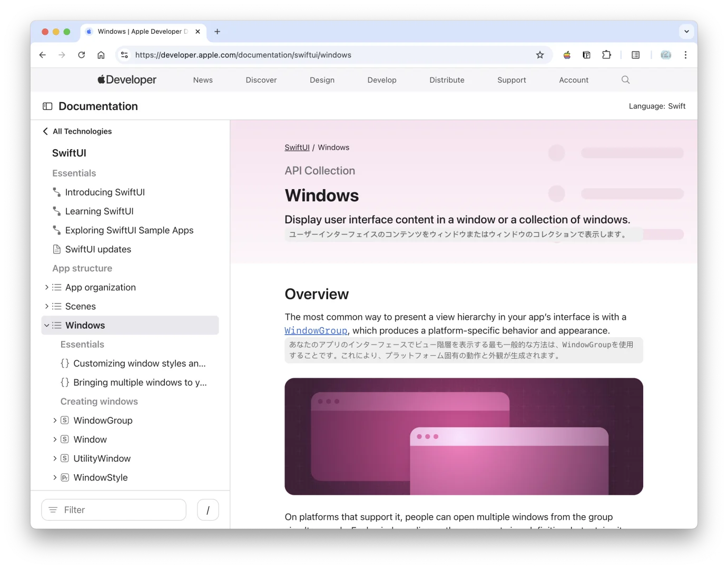728x569 pixels.
Task: Open the developer site search magnifier
Action: coord(625,80)
